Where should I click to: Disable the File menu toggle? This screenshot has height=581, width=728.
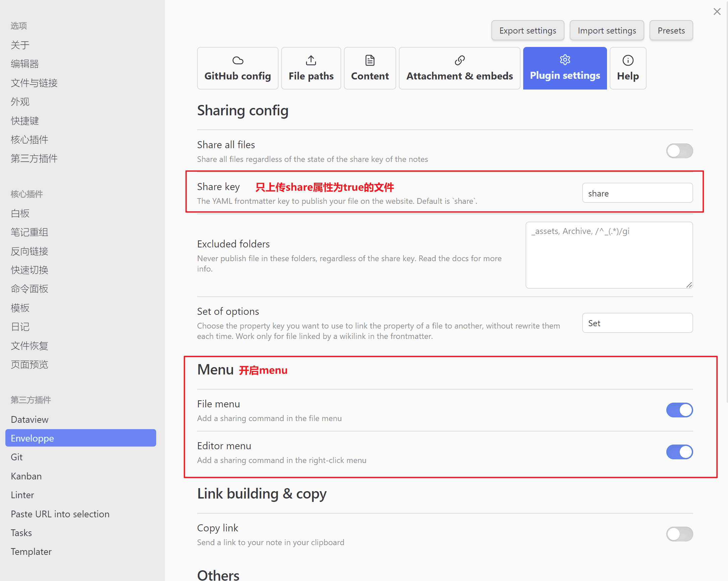click(679, 410)
